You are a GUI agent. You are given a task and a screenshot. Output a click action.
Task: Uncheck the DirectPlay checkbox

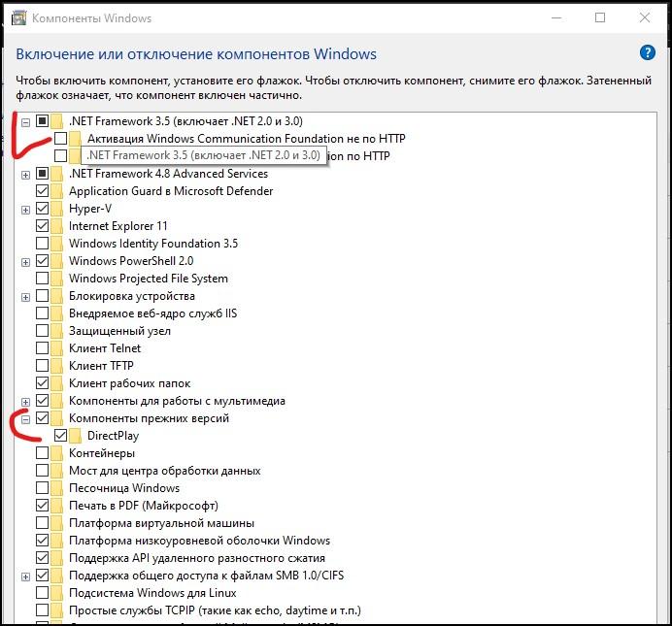click(x=60, y=436)
